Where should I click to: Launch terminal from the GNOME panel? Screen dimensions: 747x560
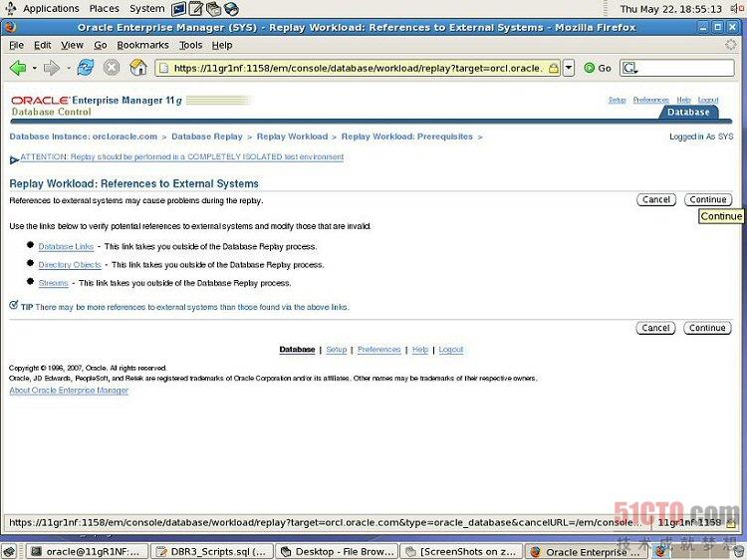179,9
